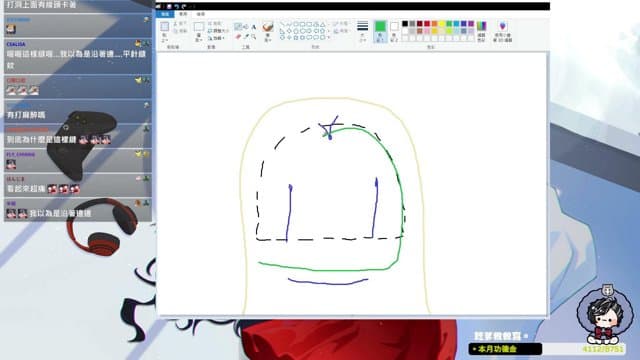Pick the Right triangle shape in second row
640x360 pixels.
(x=282, y=31)
